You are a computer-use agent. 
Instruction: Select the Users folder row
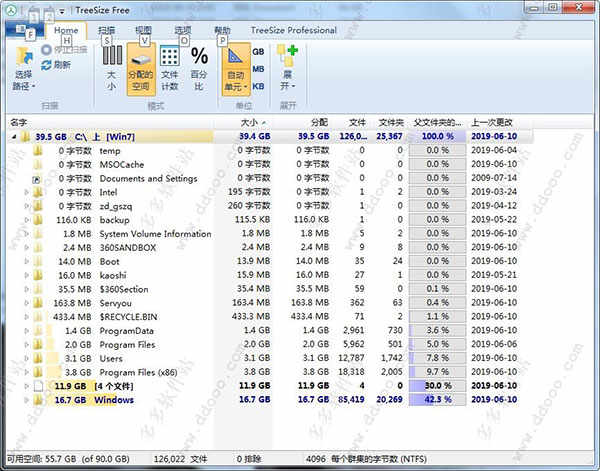pyautogui.click(x=270, y=359)
